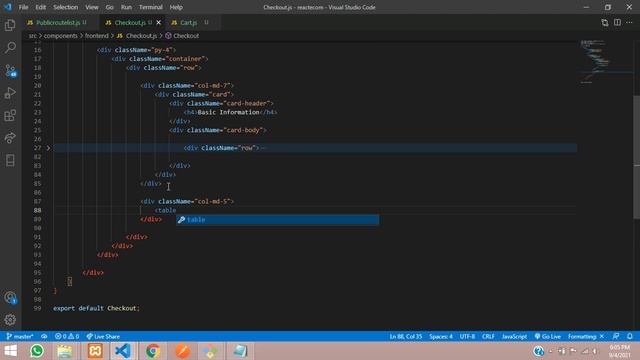The image size is (640, 360).
Task: Click the Ln 88, Col 35 cursor position
Action: tap(406, 336)
